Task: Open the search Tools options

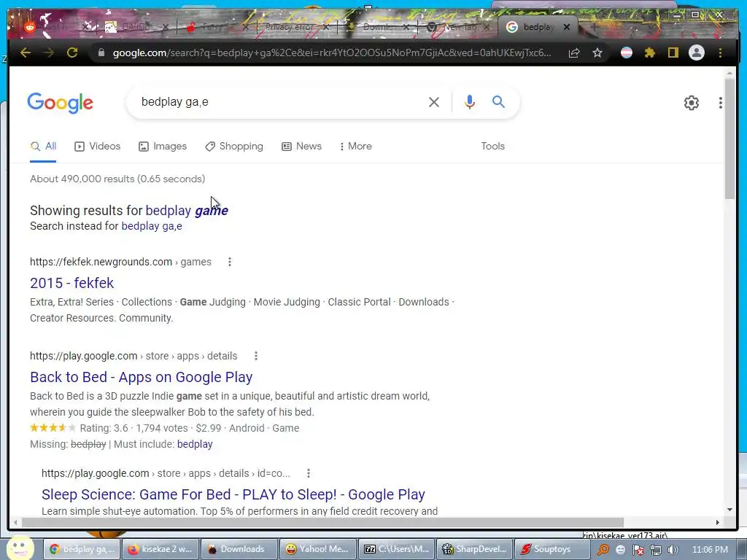Action: (x=492, y=146)
